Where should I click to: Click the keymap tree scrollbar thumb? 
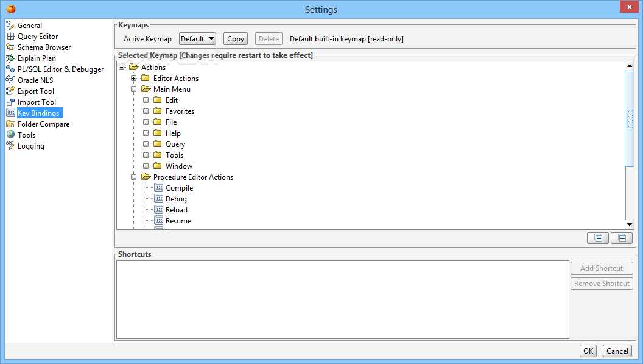pyautogui.click(x=630, y=119)
